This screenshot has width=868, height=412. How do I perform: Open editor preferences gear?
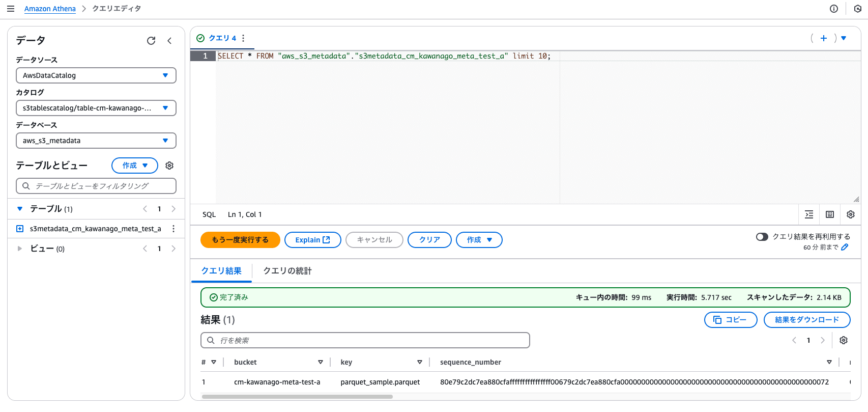[x=851, y=214]
